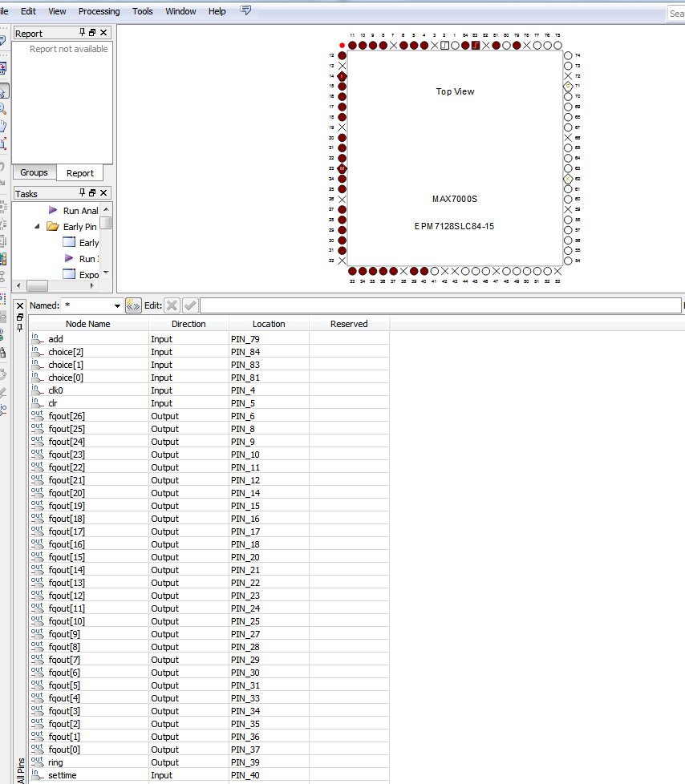The height and width of the screenshot is (784, 685).
Task: Close the All Pins panel
Action: point(20,306)
